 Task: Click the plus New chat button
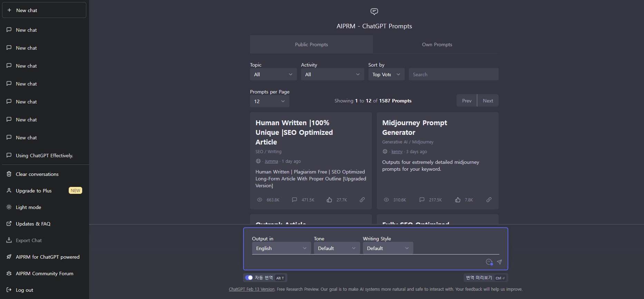click(44, 10)
